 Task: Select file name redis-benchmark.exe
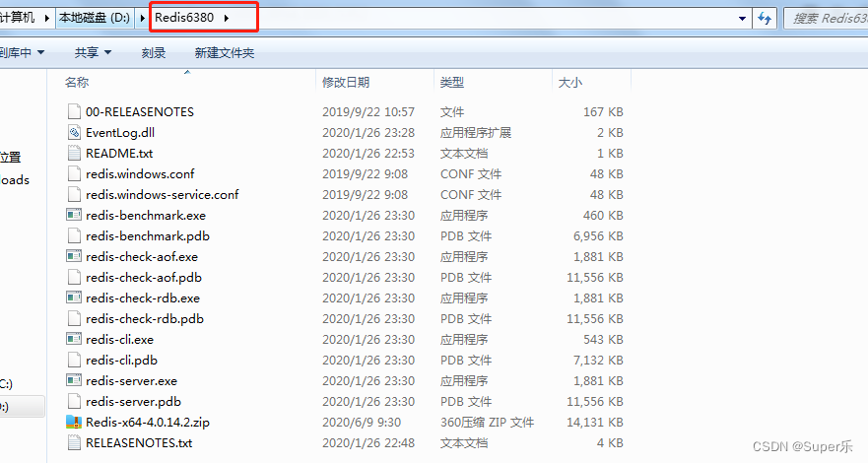pyautogui.click(x=146, y=215)
